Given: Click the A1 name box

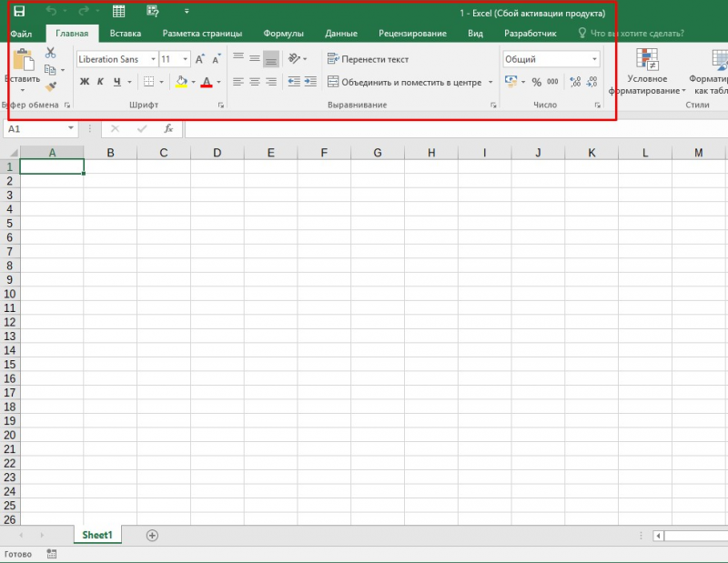Looking at the screenshot, I should click(40, 128).
